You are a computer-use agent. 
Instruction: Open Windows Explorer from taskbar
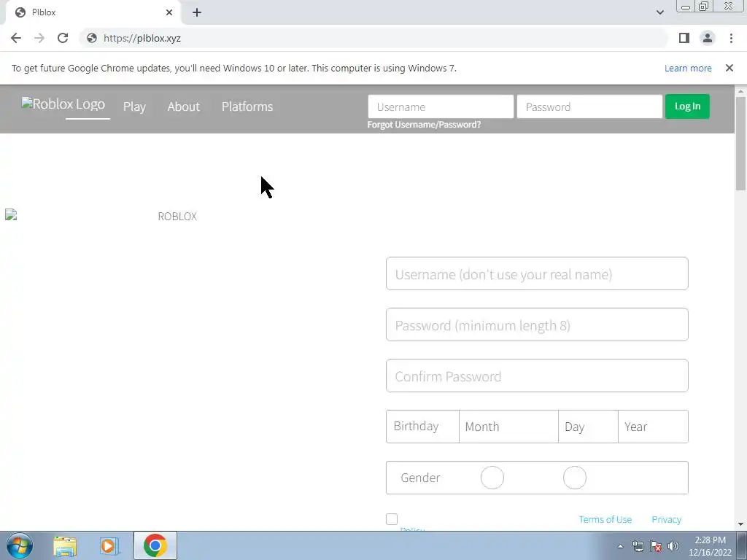pyautogui.click(x=65, y=545)
